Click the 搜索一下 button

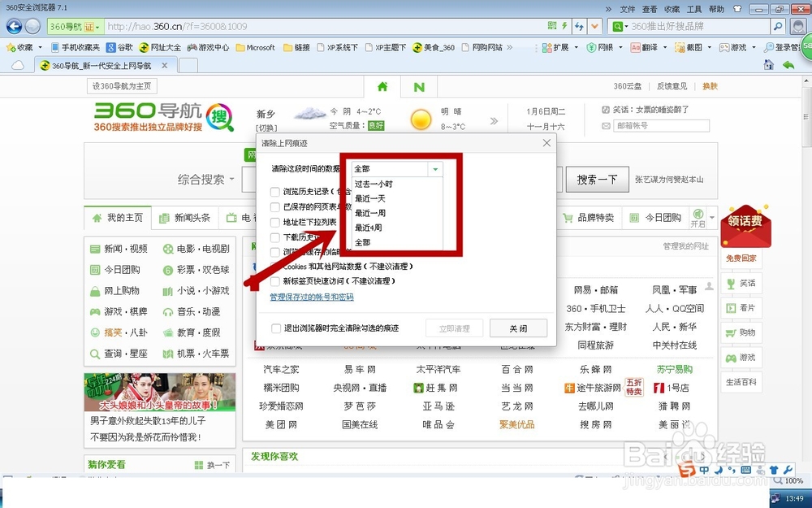pyautogui.click(x=597, y=180)
